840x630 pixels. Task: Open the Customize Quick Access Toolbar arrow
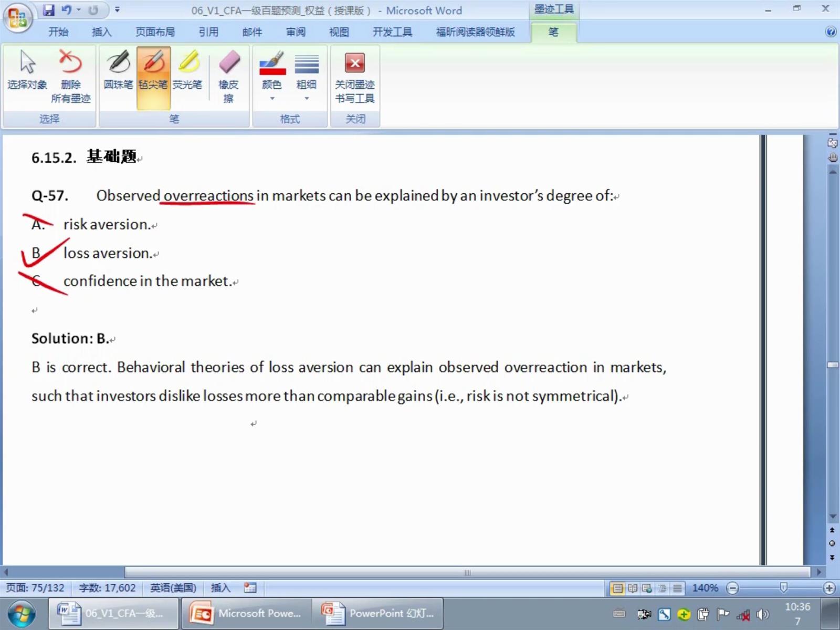(117, 10)
